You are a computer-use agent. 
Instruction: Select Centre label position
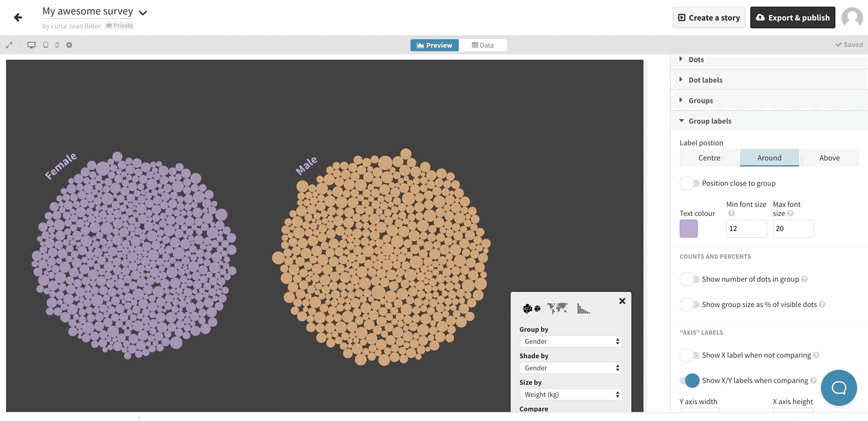(709, 158)
